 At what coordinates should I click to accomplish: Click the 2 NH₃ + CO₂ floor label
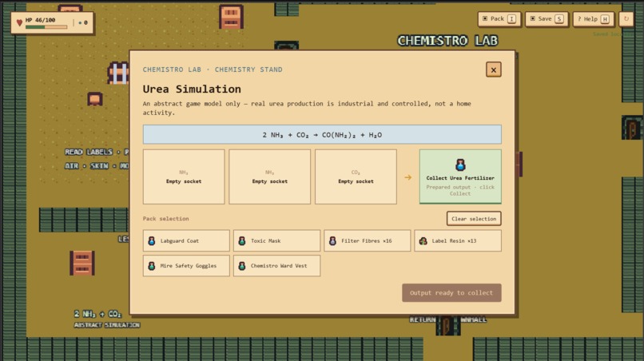click(x=97, y=314)
